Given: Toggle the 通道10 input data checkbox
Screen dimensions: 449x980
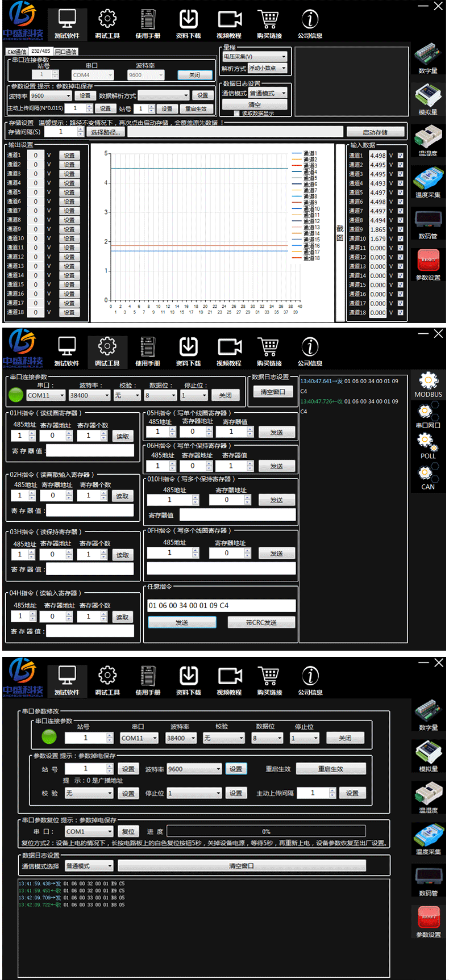Looking at the screenshot, I should click(401, 239).
